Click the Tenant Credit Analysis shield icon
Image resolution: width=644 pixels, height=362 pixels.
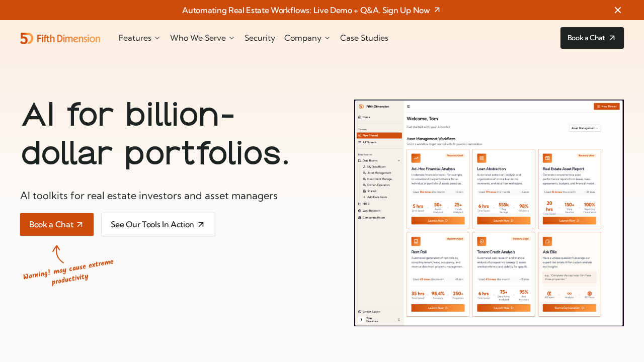click(481, 241)
